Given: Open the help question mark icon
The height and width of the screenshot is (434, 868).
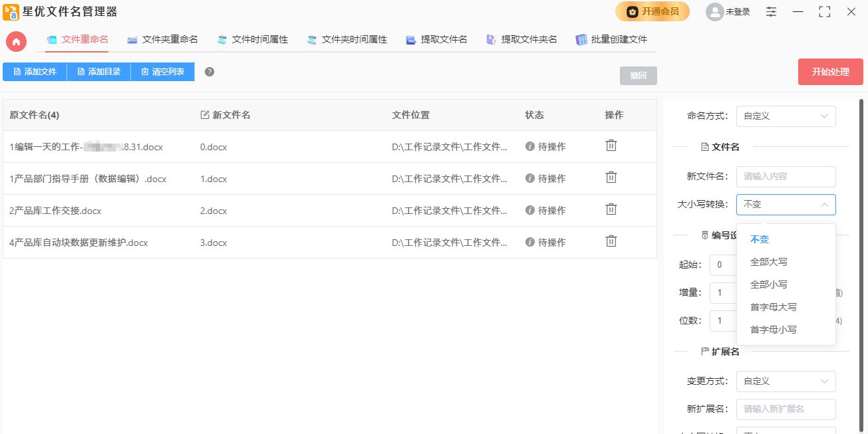Looking at the screenshot, I should (209, 72).
